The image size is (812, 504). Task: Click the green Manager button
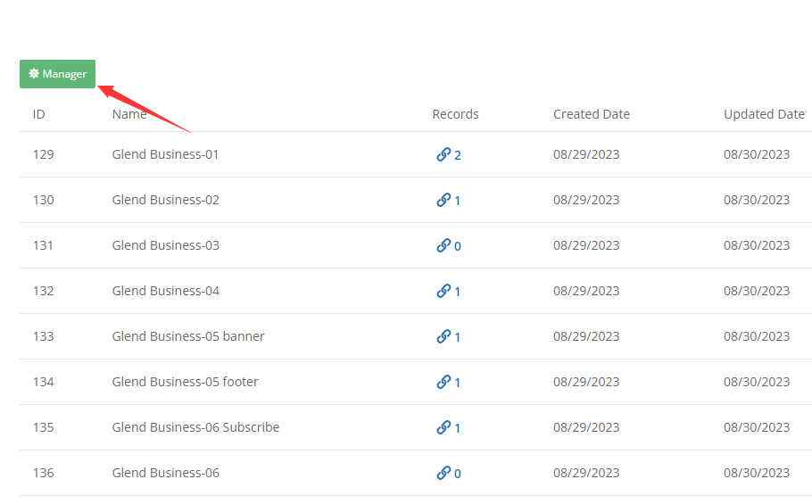(x=57, y=74)
